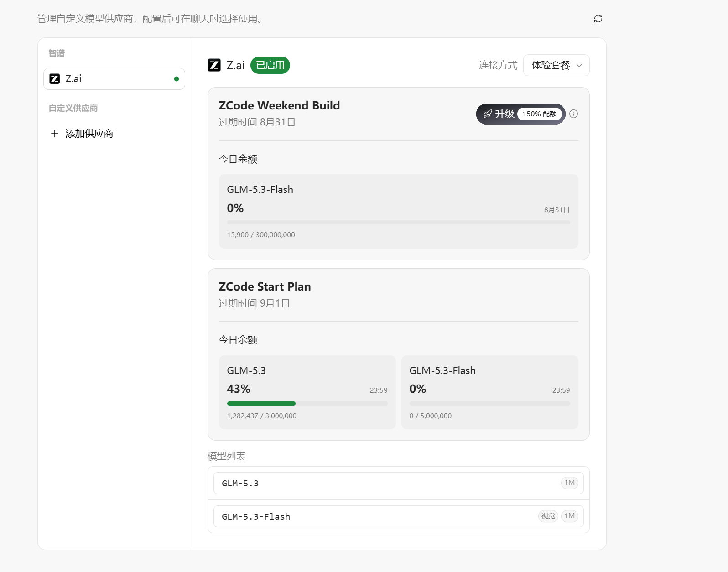728x572 pixels.
Task: Click 过期时间 8月31日 text
Action: 257,122
